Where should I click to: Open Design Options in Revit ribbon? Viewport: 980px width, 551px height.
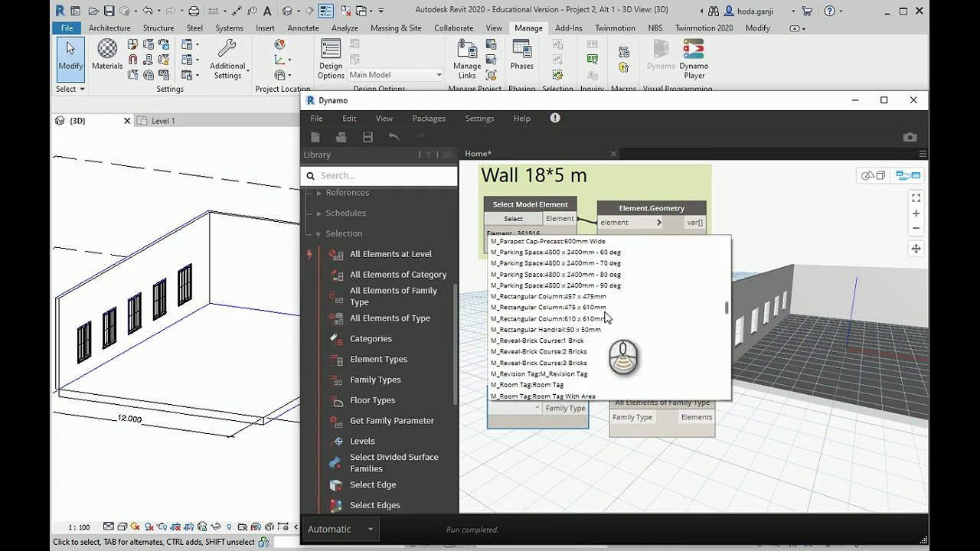[331, 60]
